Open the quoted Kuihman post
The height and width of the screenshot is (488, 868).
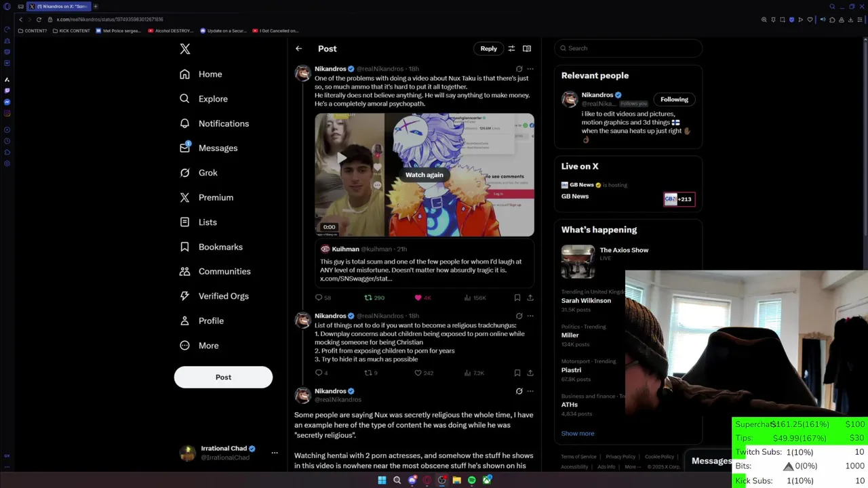pos(425,265)
